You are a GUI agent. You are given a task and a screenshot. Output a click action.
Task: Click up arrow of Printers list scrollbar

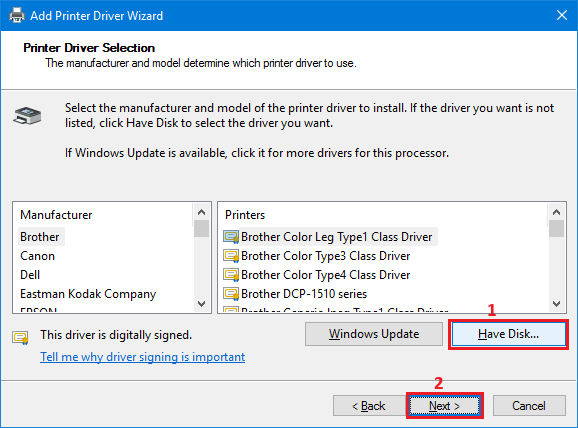pyautogui.click(x=557, y=212)
